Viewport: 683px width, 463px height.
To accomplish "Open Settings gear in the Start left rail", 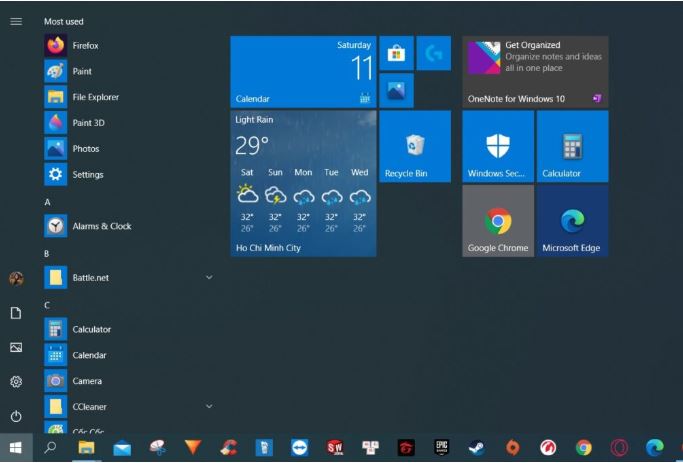I will click(x=16, y=382).
